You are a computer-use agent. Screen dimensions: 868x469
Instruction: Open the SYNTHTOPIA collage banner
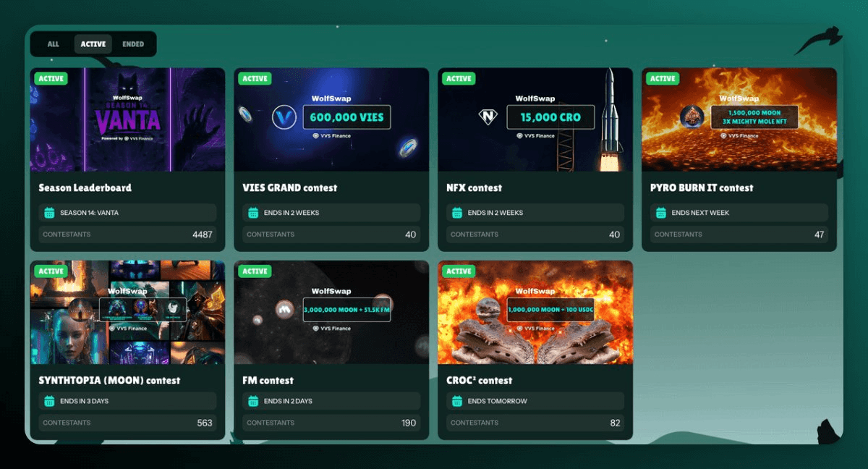[x=127, y=312]
